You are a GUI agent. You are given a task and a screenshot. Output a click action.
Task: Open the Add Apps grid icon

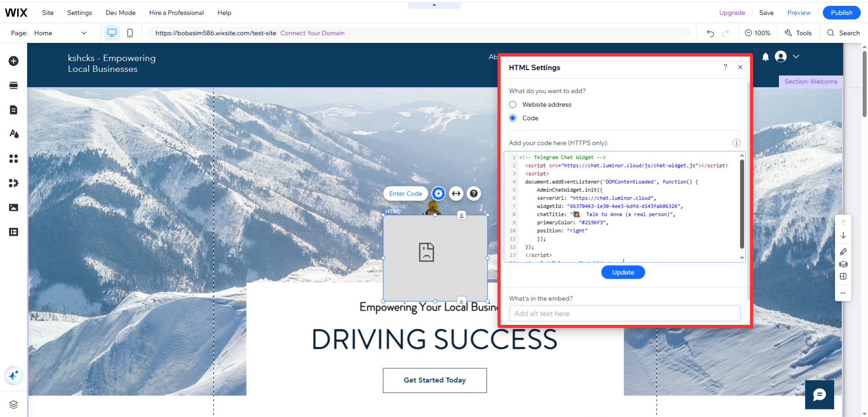(x=14, y=159)
